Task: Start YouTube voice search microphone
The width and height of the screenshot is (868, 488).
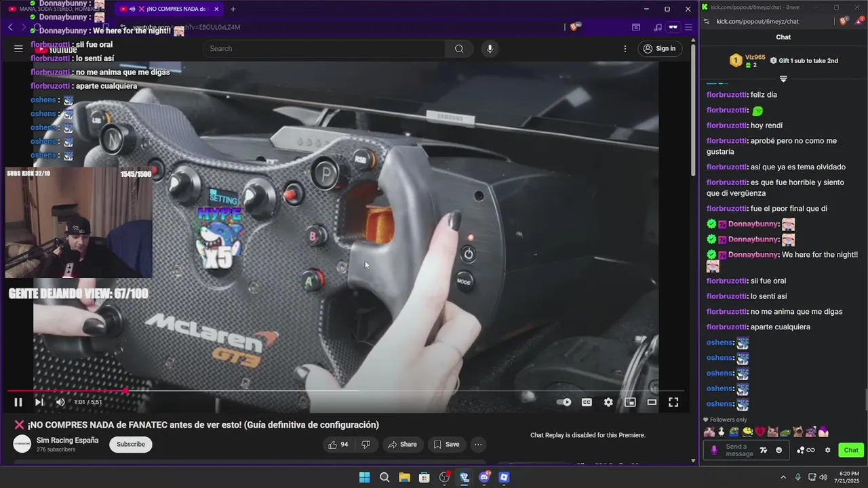Action: (490, 49)
